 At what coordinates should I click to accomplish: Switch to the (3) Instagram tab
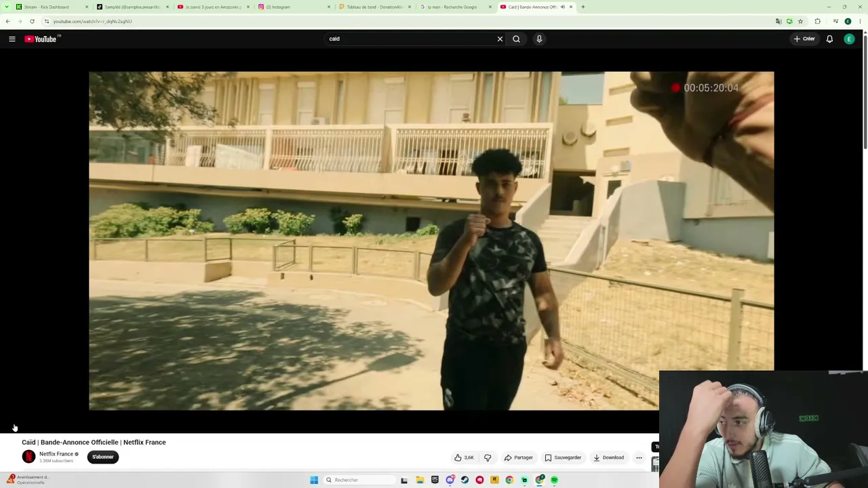point(293,7)
